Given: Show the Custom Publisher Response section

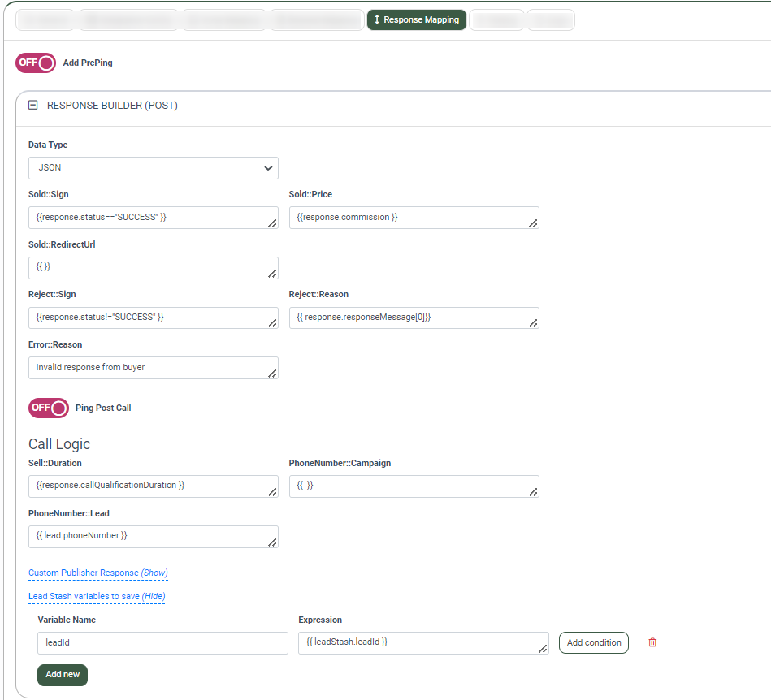Looking at the screenshot, I should coord(97,573).
